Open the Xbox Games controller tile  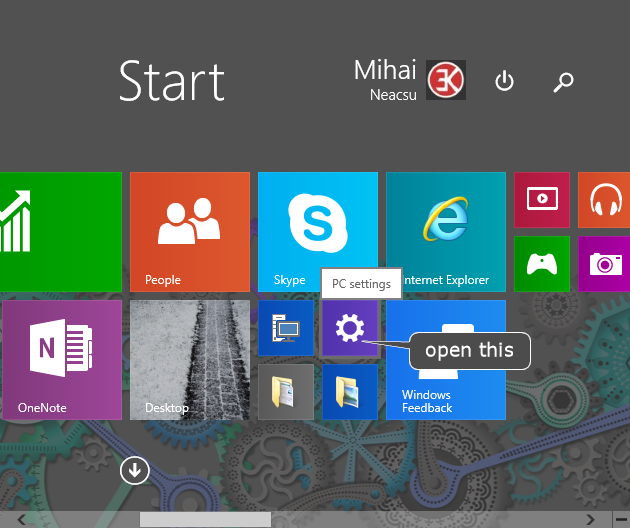click(542, 264)
